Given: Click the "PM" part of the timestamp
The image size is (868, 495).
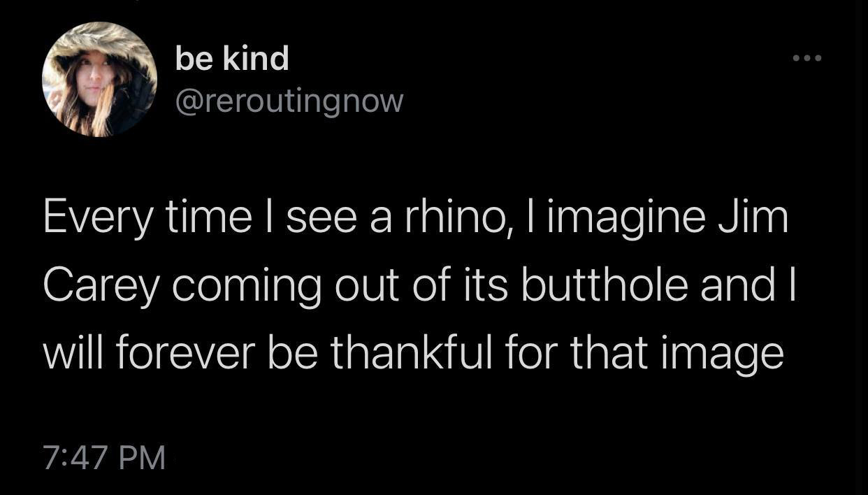Looking at the screenshot, I should pyautogui.click(x=145, y=458).
